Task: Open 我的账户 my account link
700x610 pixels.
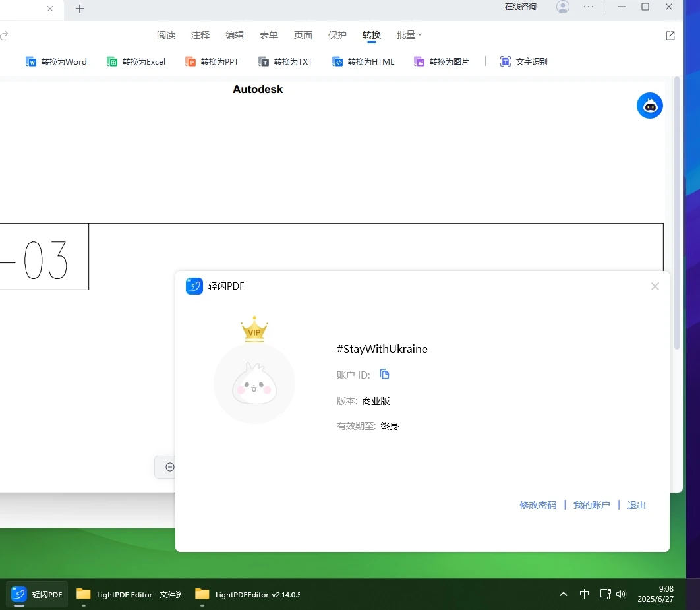Action: click(x=591, y=505)
